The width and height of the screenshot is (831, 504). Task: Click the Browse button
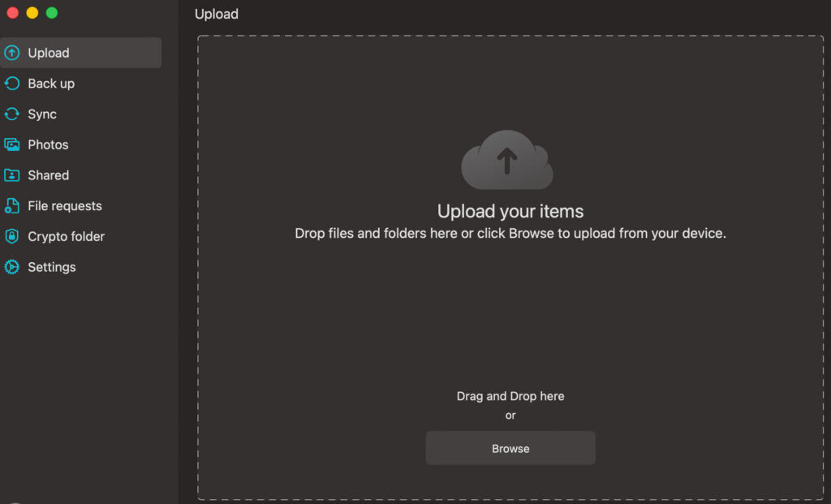[510, 447]
